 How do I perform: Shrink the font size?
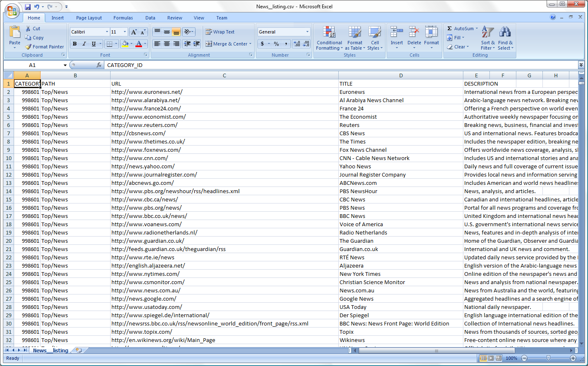(143, 32)
